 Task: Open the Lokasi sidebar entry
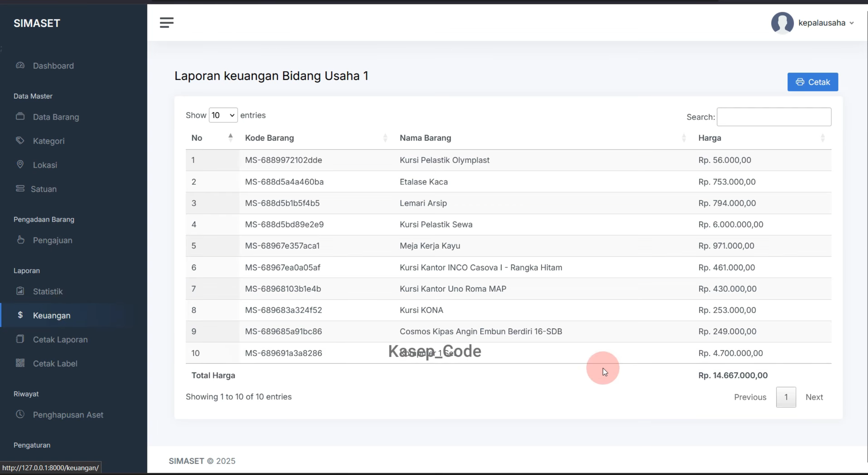[x=45, y=165]
